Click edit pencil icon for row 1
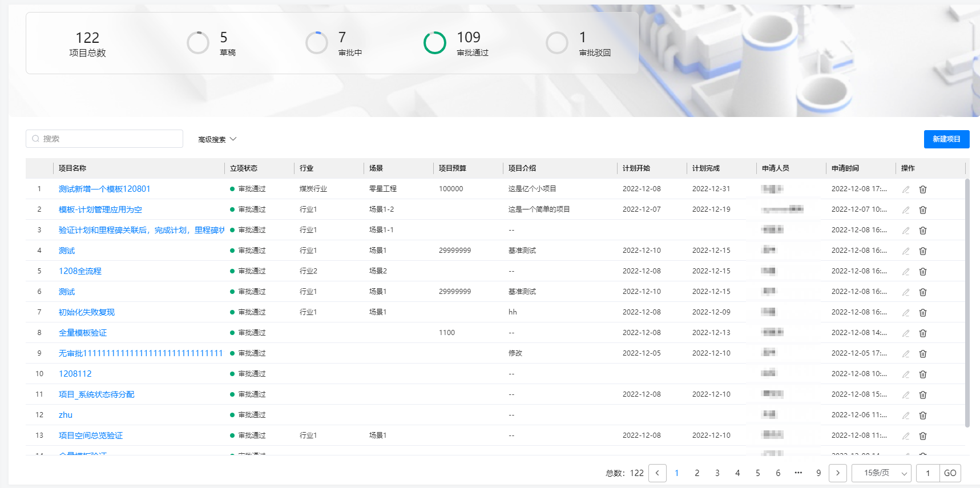980x488 pixels. [906, 189]
